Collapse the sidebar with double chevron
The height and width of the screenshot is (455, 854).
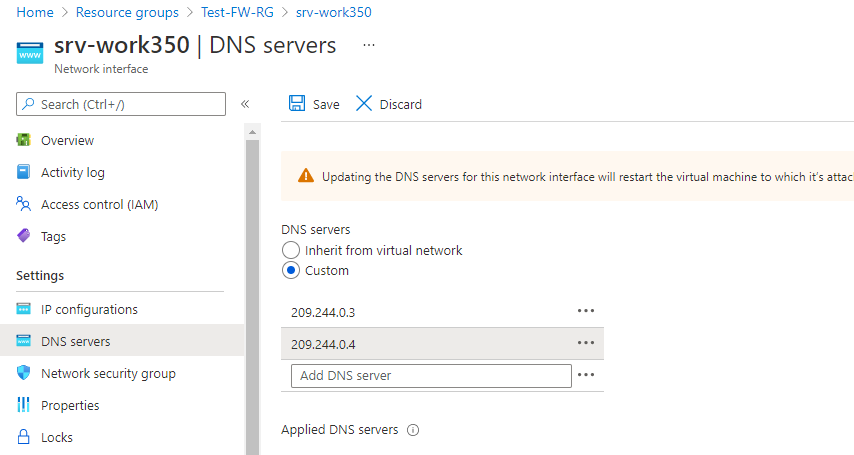(x=245, y=104)
